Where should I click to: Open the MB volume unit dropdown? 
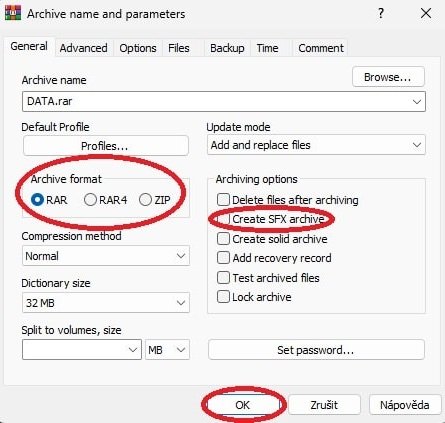[167, 350]
